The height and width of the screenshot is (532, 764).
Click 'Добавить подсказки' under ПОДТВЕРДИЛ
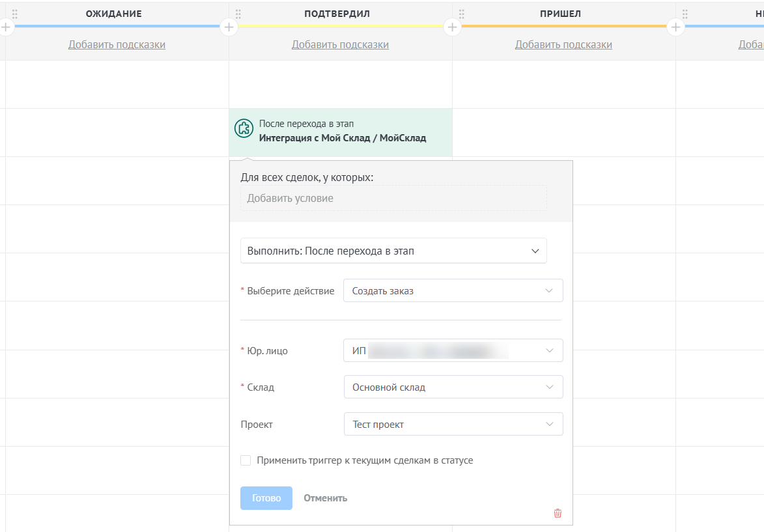(x=340, y=44)
